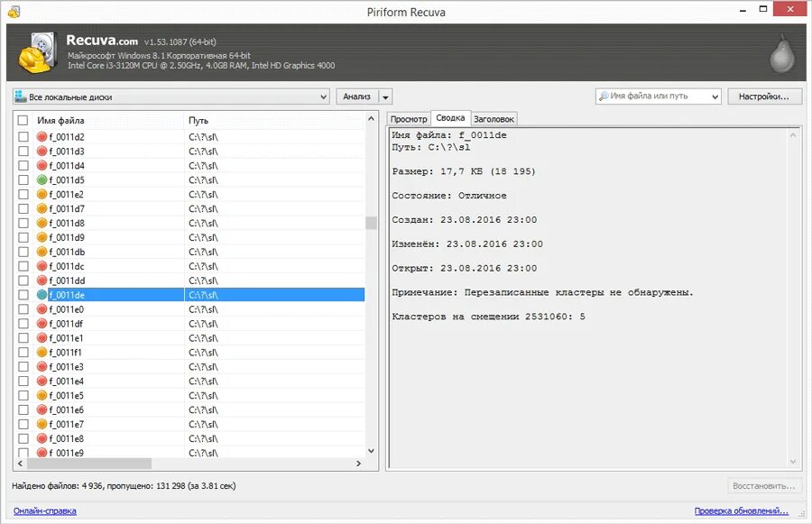
Task: Check the box for file f_0011d4
Action: tap(23, 166)
